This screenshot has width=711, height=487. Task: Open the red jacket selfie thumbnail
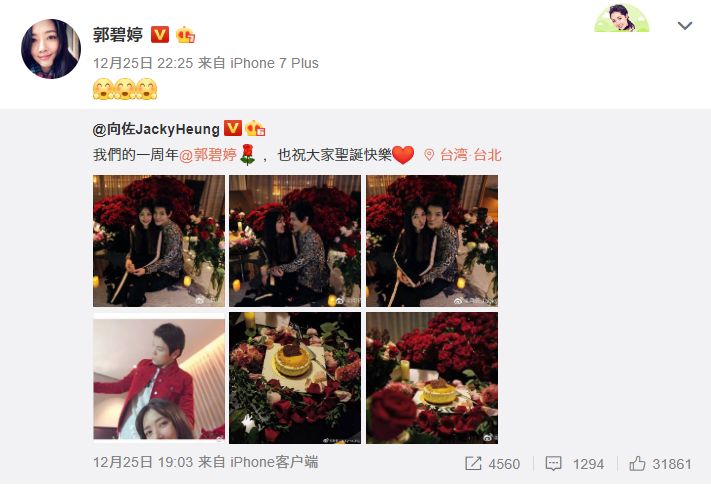coord(159,378)
